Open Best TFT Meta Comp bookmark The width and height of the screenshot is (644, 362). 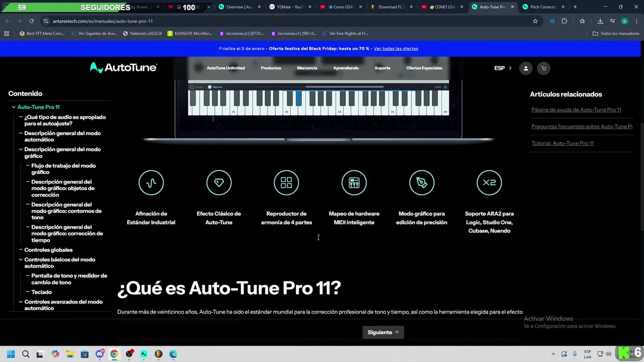tap(42, 34)
